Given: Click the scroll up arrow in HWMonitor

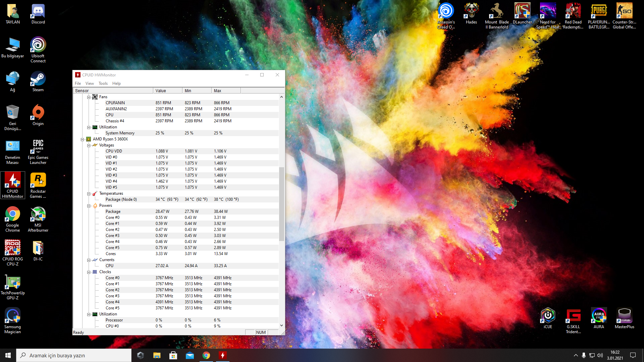Looking at the screenshot, I should (x=281, y=97).
